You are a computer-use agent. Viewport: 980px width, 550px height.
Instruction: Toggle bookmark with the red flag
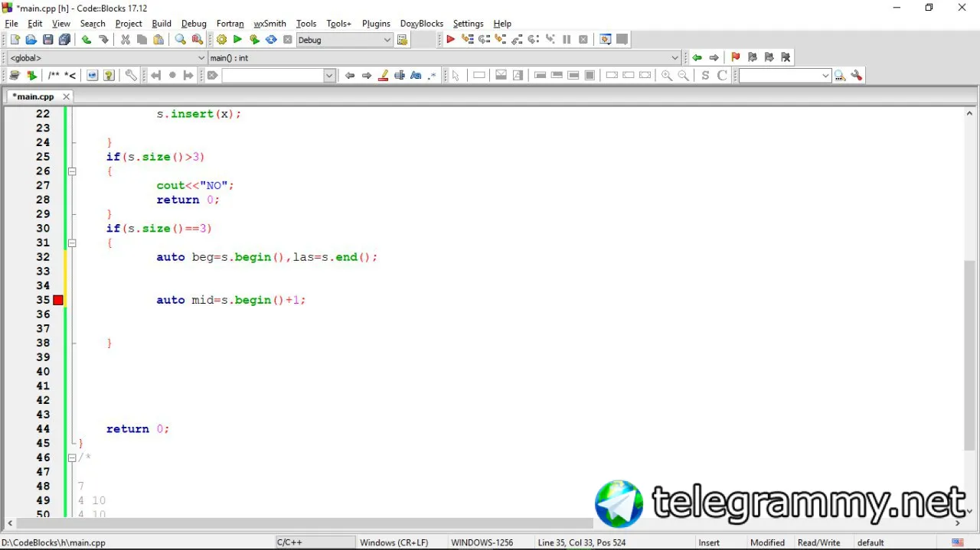click(736, 57)
